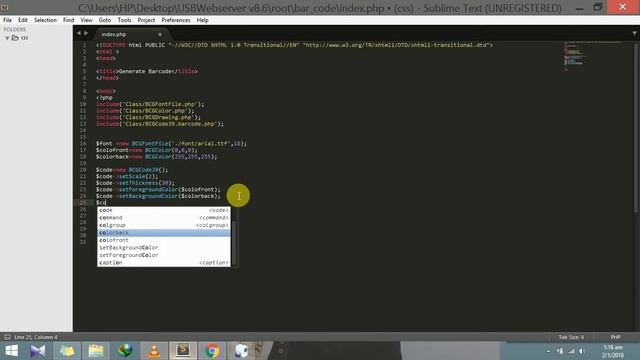The height and width of the screenshot is (360, 640).
Task: Choose 'setBackgroundColor' autocomplete suggestion
Action: pos(164,247)
